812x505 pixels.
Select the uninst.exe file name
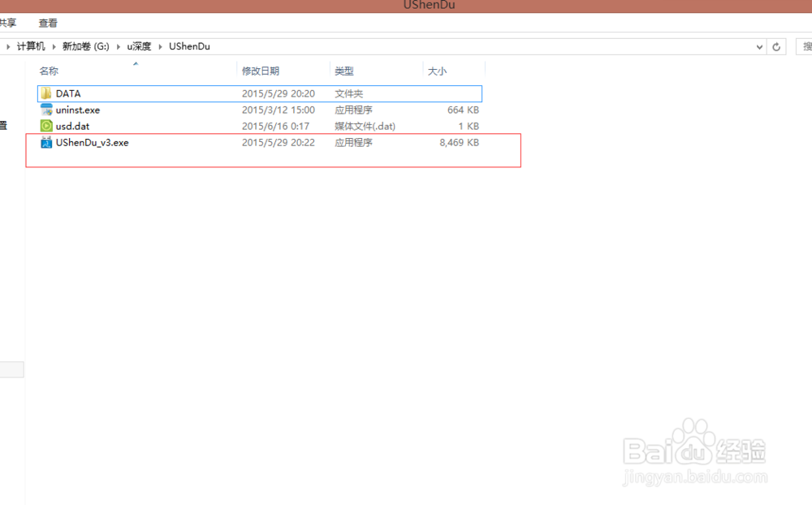(x=78, y=110)
